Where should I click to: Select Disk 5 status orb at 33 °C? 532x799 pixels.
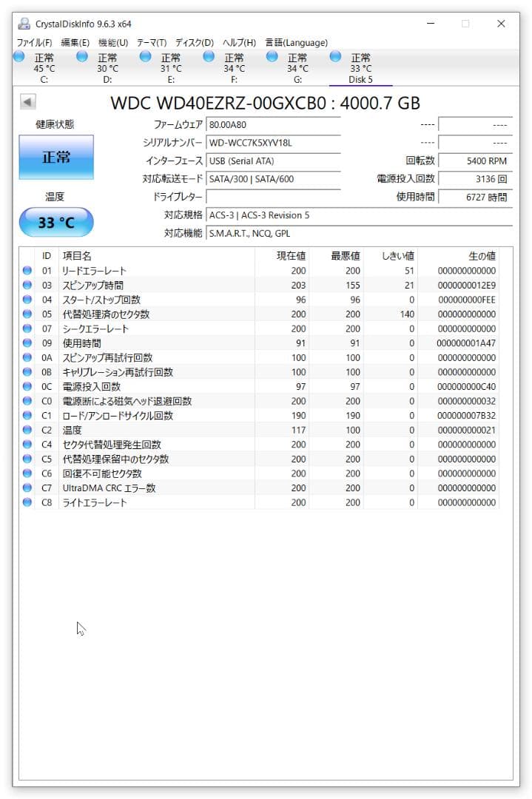(335, 56)
